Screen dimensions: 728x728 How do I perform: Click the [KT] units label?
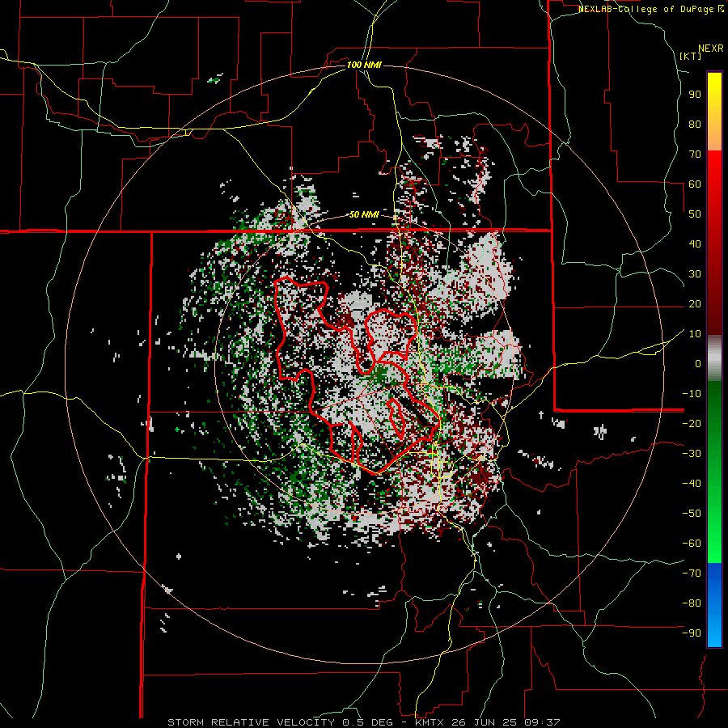click(x=690, y=57)
